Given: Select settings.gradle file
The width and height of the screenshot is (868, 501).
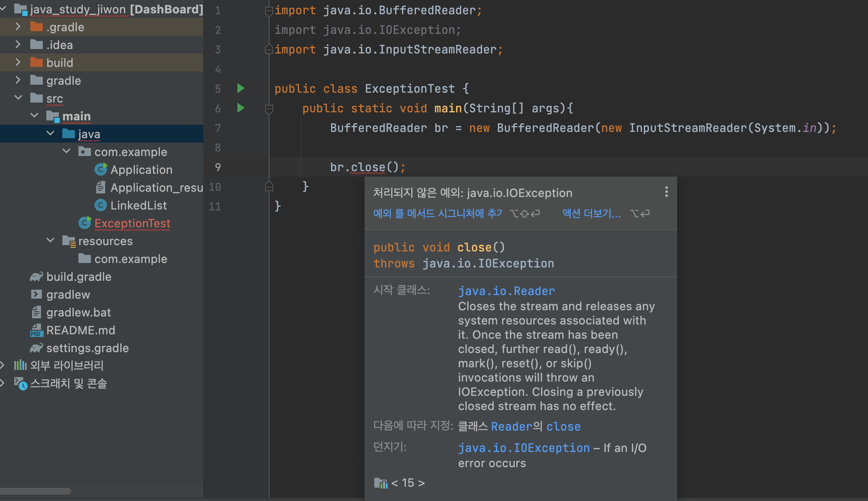Looking at the screenshot, I should (87, 348).
